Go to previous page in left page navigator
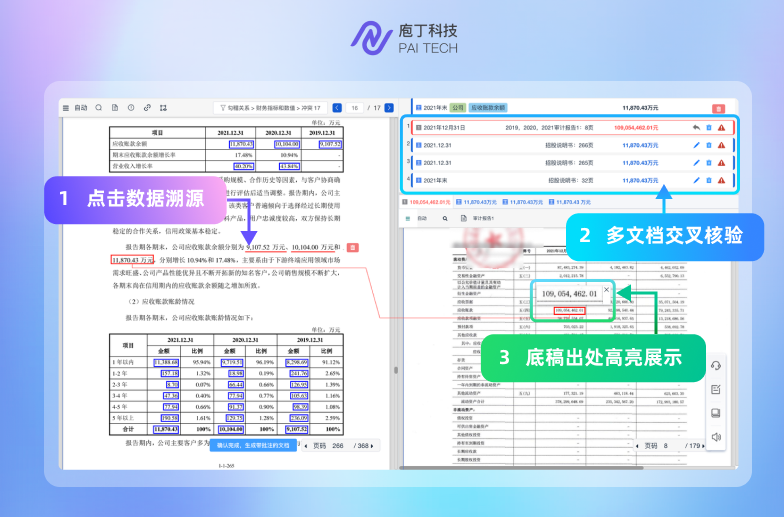784x517 pixels. point(306,446)
